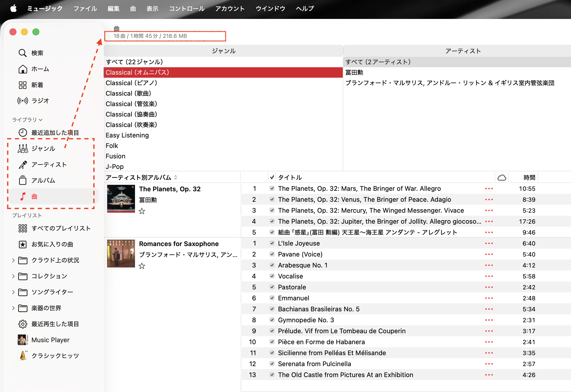This screenshot has height=392, width=571.
Task: Open the Radio (ラジオ) broadcast icon
Action: [x=23, y=101]
